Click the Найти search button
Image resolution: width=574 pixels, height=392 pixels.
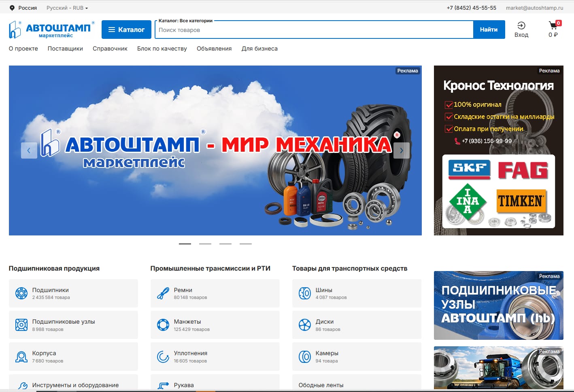pyautogui.click(x=489, y=30)
